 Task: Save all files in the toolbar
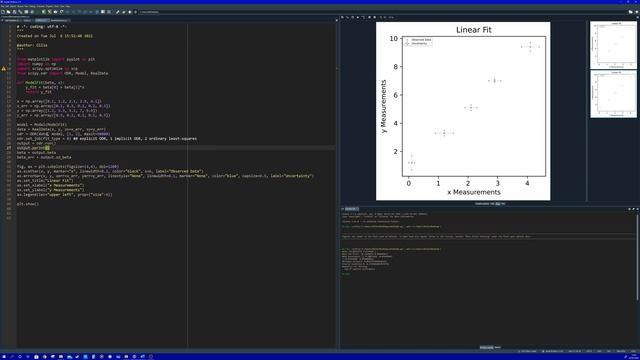point(20,12)
